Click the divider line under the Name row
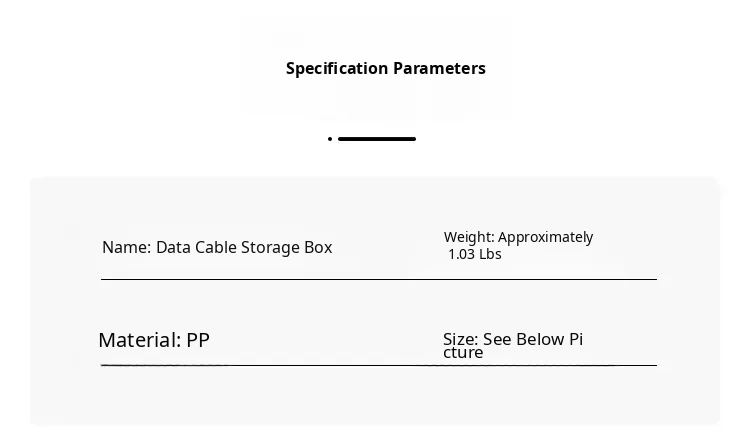Screen dimensions: 750x445 coord(379,279)
